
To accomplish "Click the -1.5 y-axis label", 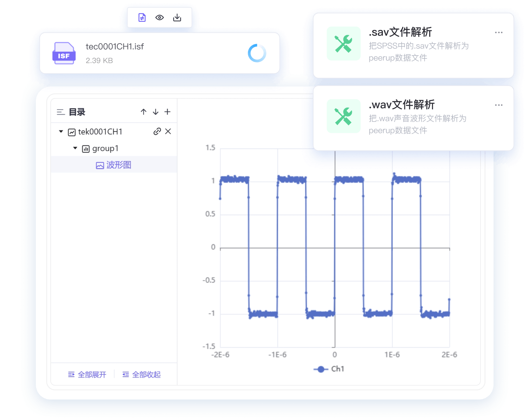I will click(209, 346).
